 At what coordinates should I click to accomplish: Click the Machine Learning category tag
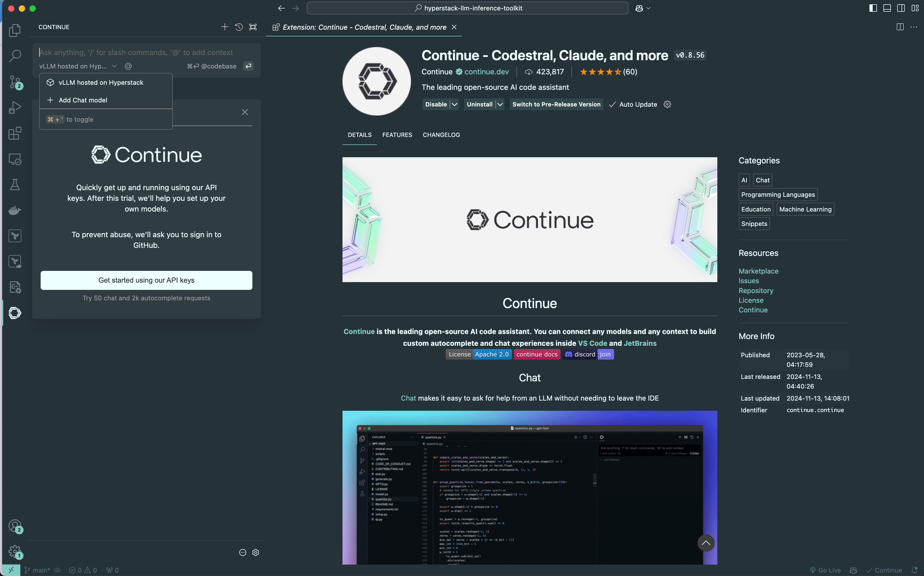[x=805, y=209]
